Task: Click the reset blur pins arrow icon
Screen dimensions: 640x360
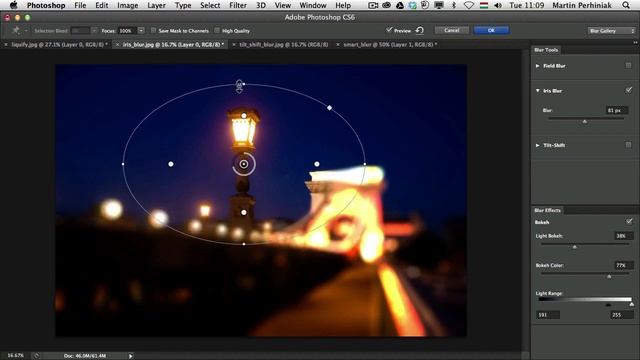Action: [420, 30]
